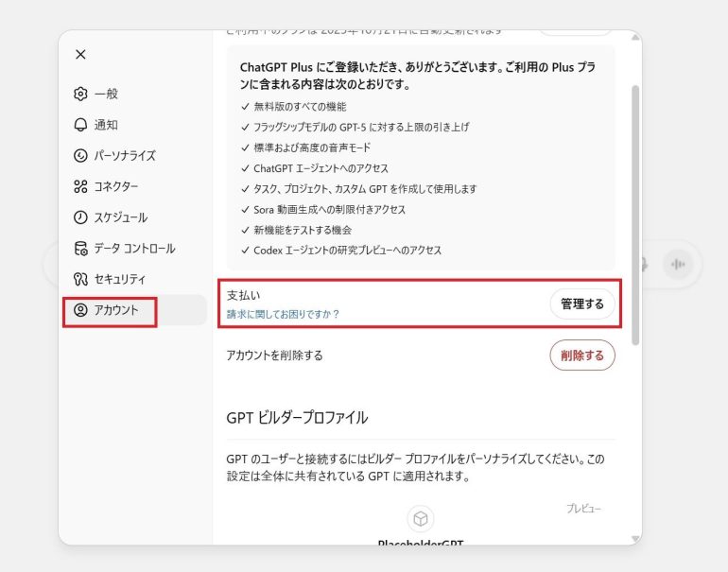Click the セキュリティ key icon

(80, 280)
